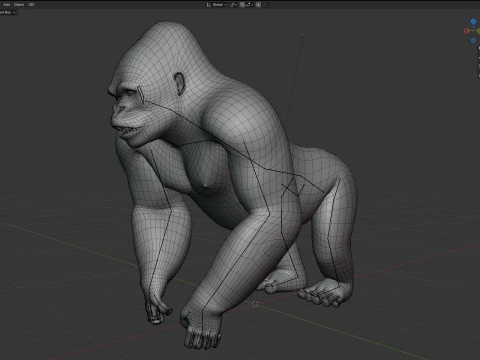Click the blue Z axis gizmo ball at top
Screen dimensions: 480x360
[x=473, y=21]
